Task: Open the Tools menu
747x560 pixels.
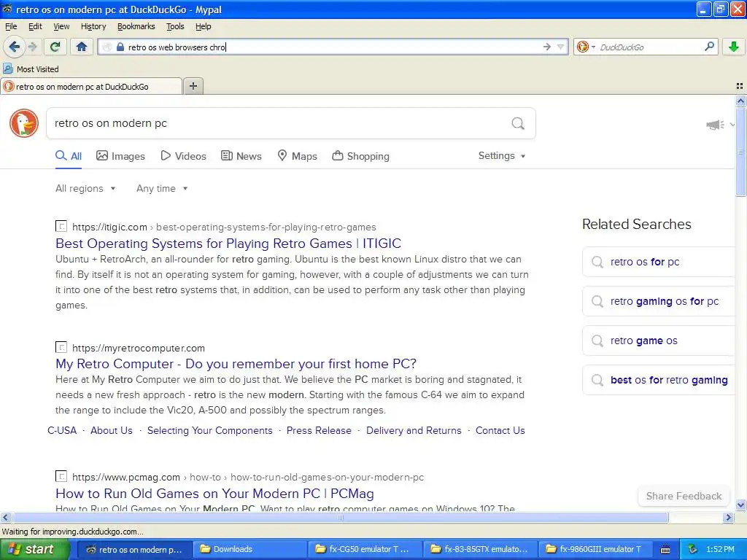Action: pos(175,27)
